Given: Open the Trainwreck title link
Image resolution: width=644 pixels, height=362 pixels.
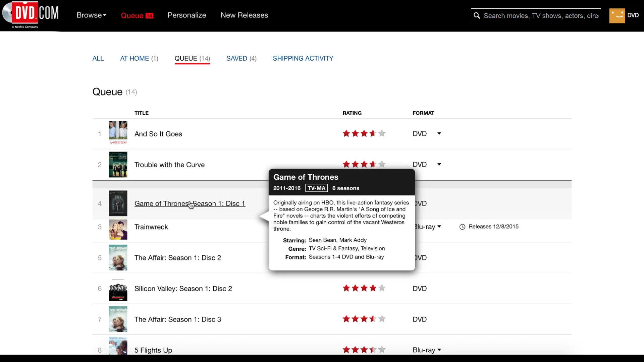Looking at the screenshot, I should pos(151,227).
